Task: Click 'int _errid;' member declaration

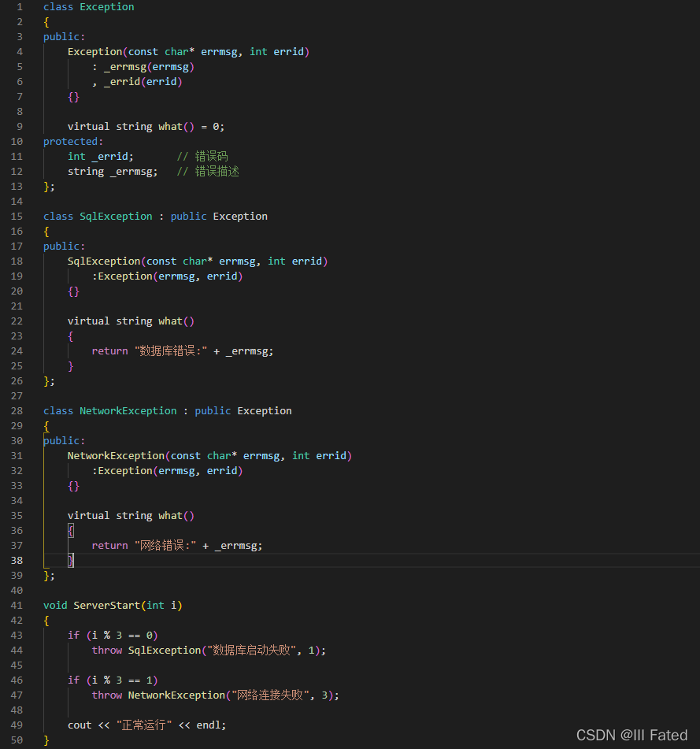Action: pyautogui.click(x=100, y=157)
